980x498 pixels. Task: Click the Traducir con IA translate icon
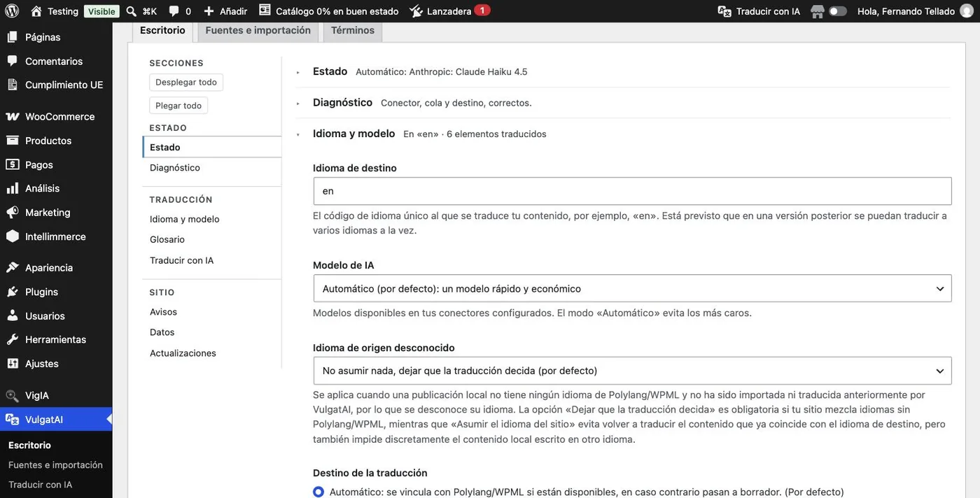pos(724,11)
